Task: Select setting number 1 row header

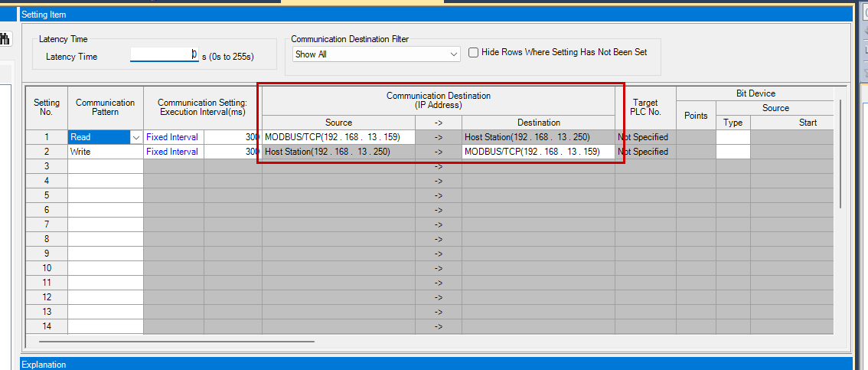Action: tap(47, 137)
